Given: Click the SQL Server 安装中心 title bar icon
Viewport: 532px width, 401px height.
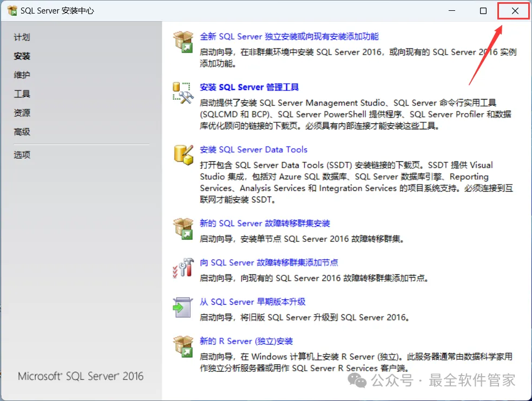Looking at the screenshot, I should click(x=12, y=10).
